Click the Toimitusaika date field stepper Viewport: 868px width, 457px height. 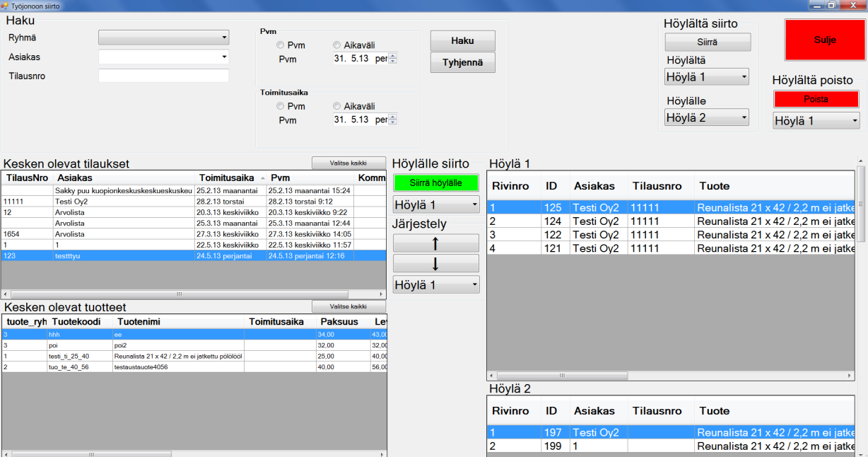pos(393,120)
